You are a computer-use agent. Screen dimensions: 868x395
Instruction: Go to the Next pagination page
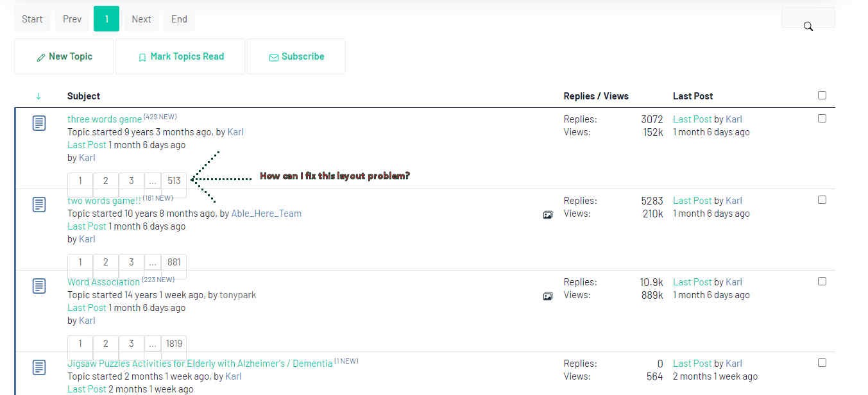141,19
